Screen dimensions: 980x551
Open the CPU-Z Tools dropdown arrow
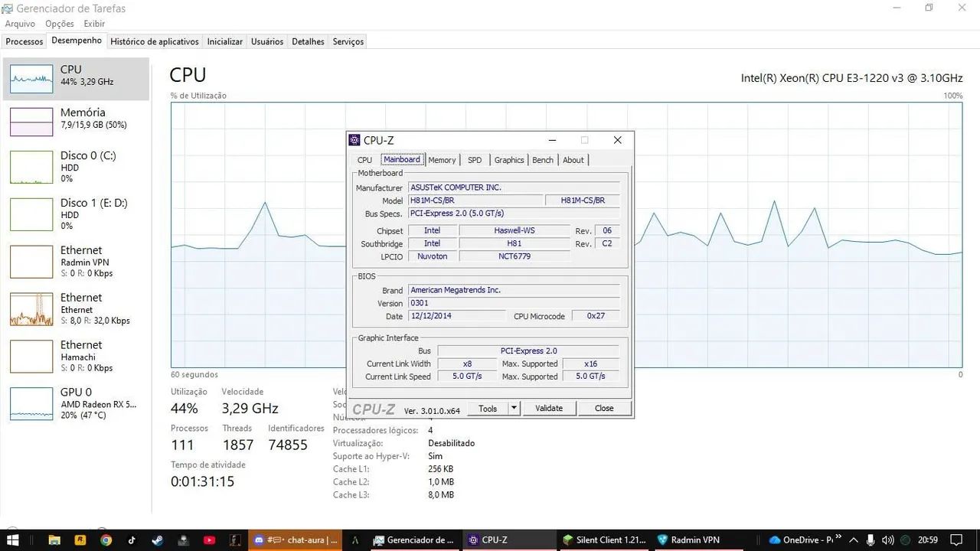click(514, 408)
